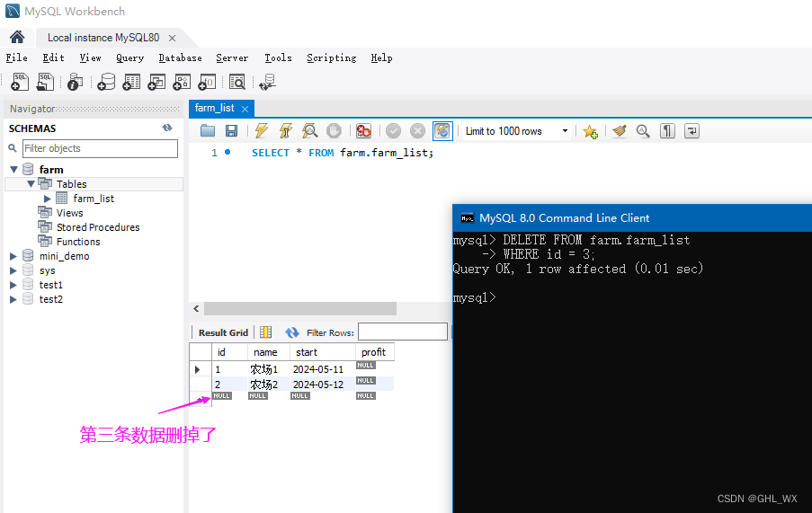Viewport: 812px width, 513px height.
Task: Explain query plan magnifier icon
Action: [309, 131]
